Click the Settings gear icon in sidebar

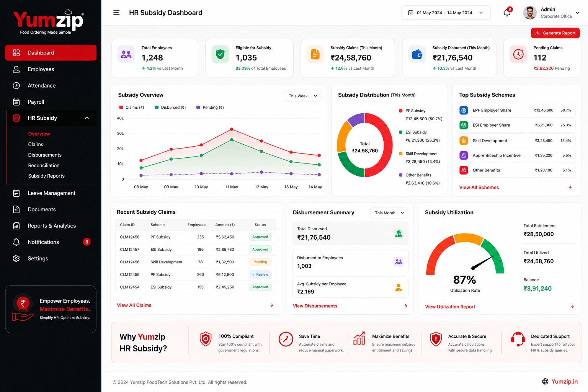click(x=16, y=258)
